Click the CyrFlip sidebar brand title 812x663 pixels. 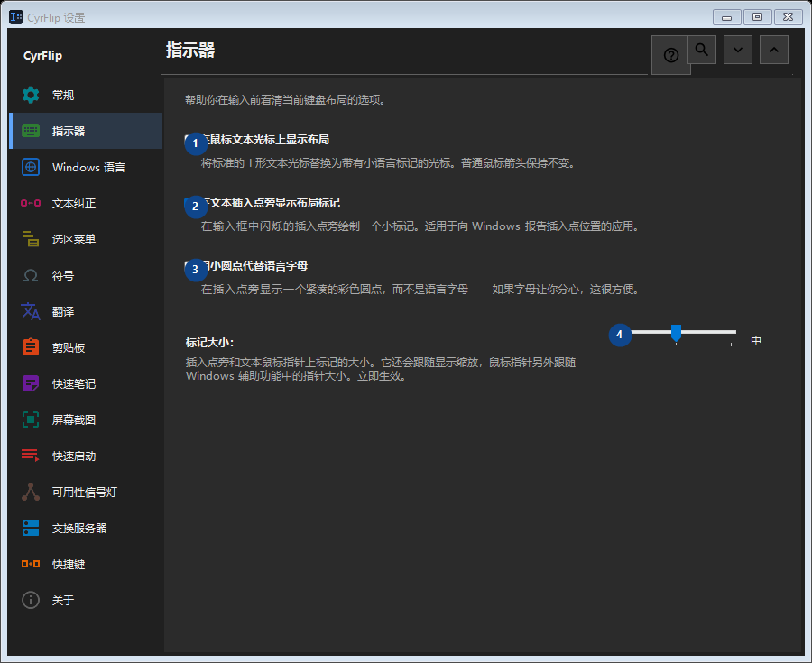click(43, 56)
